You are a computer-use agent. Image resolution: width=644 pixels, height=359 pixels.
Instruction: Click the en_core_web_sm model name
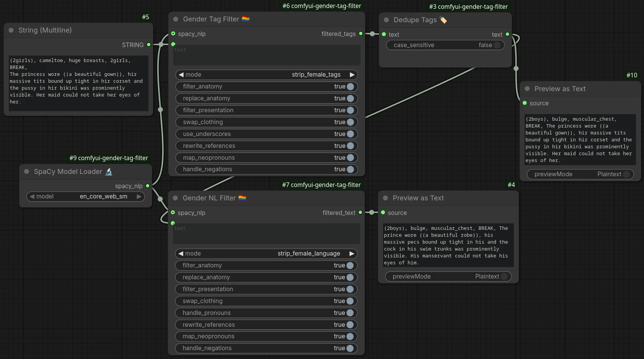click(x=103, y=196)
